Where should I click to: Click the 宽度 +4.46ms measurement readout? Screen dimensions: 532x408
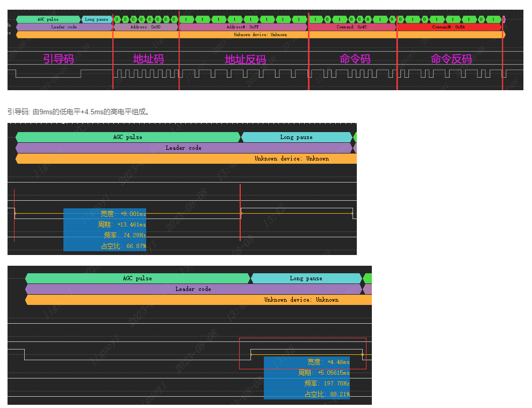(x=328, y=362)
